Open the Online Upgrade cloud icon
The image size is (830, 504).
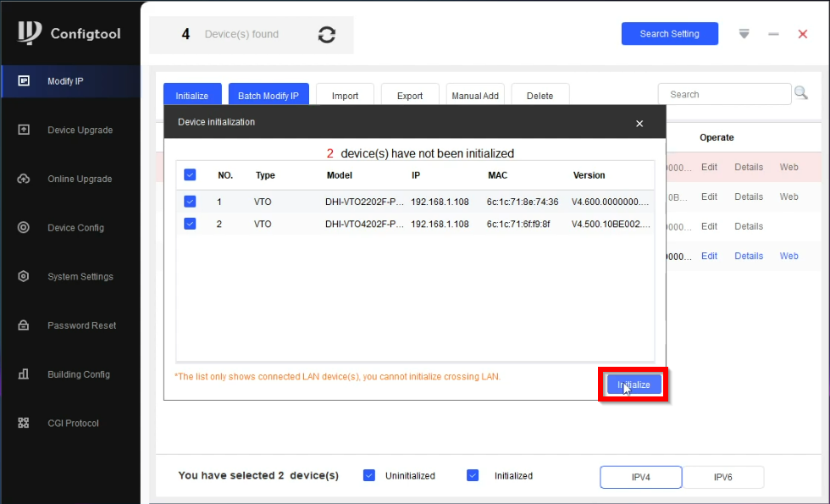24,179
